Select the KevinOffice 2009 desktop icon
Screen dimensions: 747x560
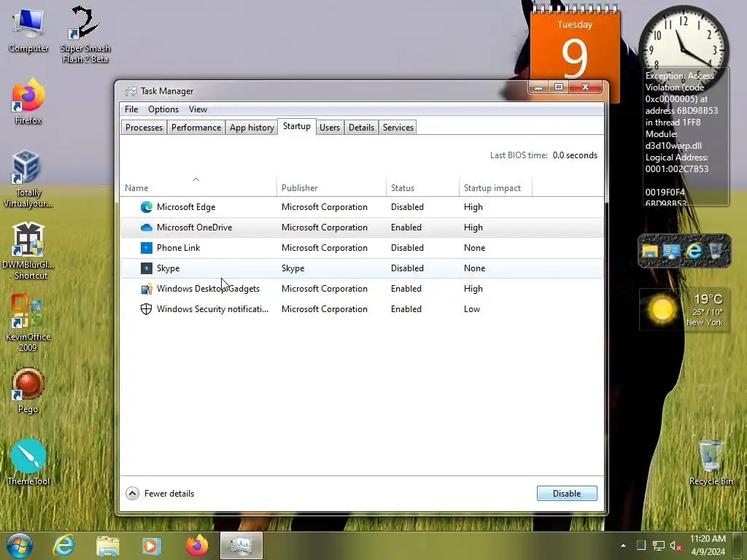click(28, 323)
